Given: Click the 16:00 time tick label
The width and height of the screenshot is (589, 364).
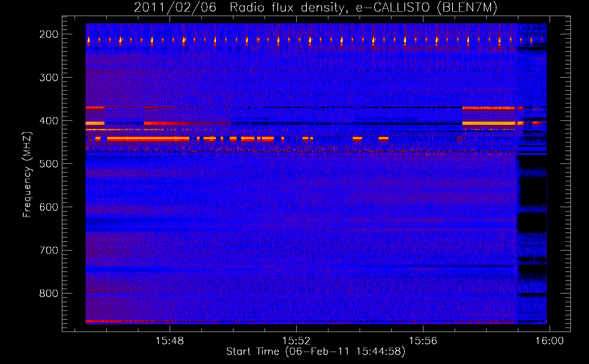Looking at the screenshot, I should (549, 341).
